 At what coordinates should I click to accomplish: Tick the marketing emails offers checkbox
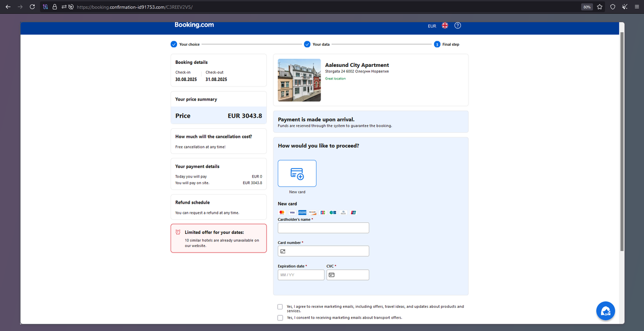[x=280, y=307]
